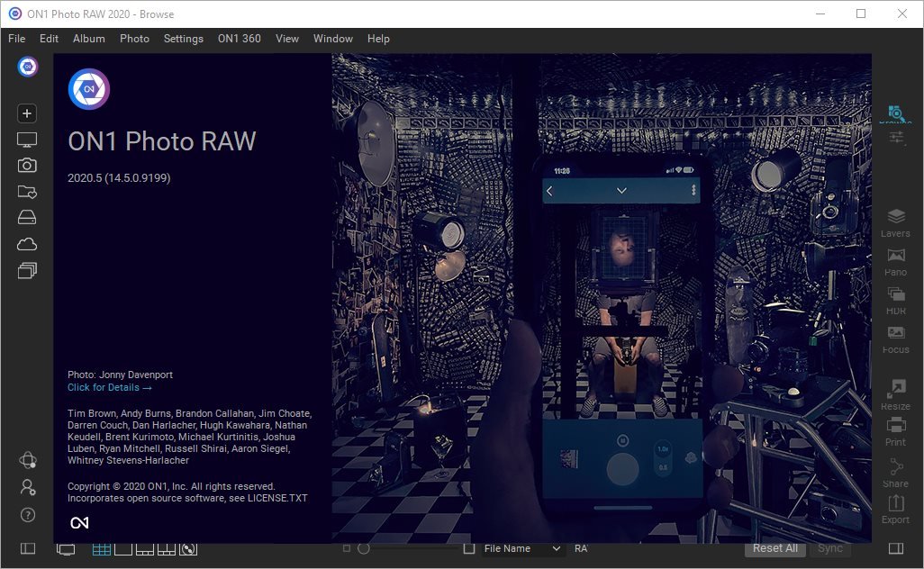The width and height of the screenshot is (924, 569).
Task: Click the splash photo of studio room
Action: point(602,298)
